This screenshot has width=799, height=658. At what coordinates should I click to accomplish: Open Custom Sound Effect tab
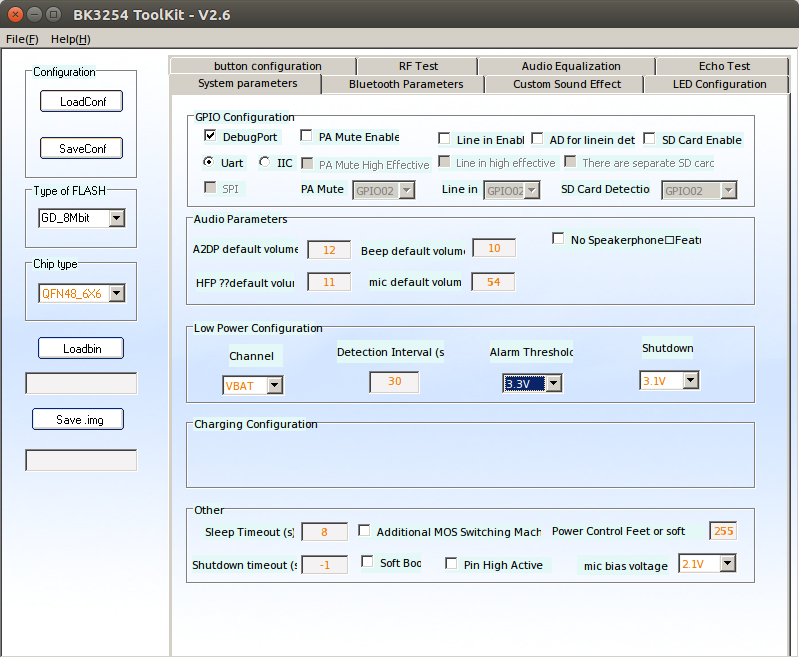click(x=565, y=85)
